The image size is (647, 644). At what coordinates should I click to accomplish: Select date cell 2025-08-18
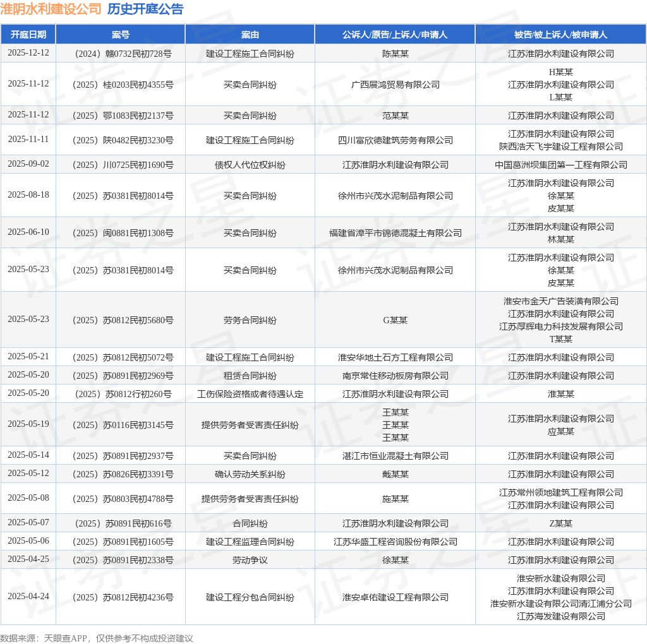pos(28,195)
